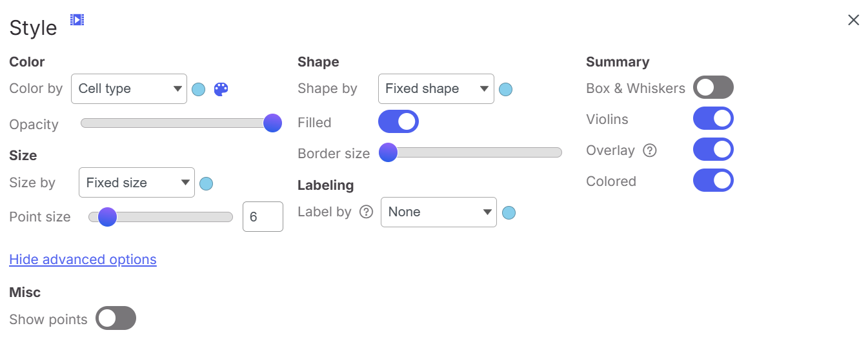This screenshot has height=359, width=868.
Task: Expand the Label by None dropdown
Action: point(438,212)
